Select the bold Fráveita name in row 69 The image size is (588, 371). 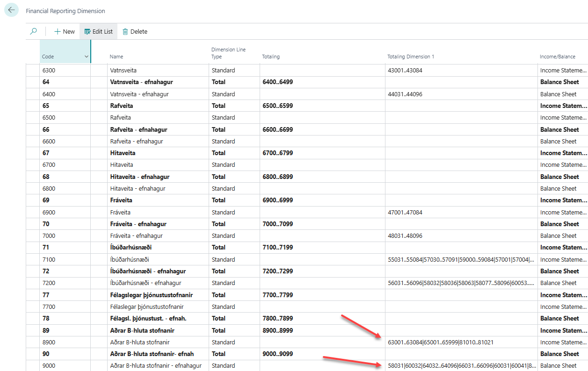121,200
